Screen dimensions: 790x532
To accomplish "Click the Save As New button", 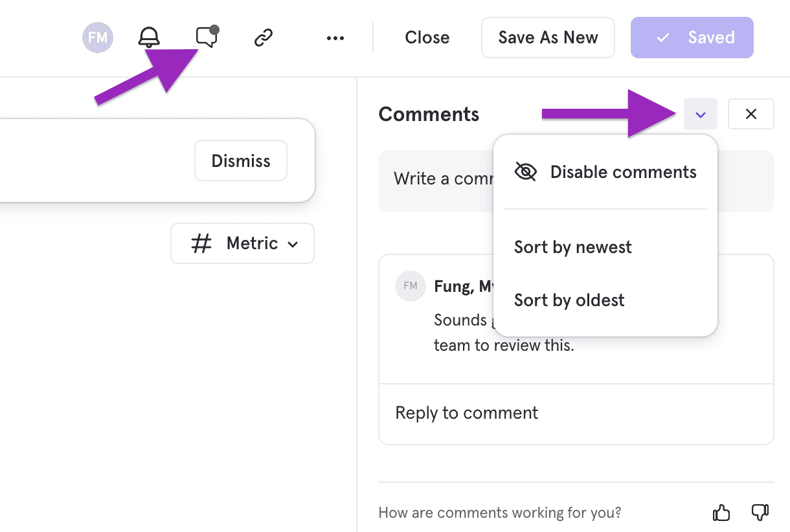I will [548, 38].
